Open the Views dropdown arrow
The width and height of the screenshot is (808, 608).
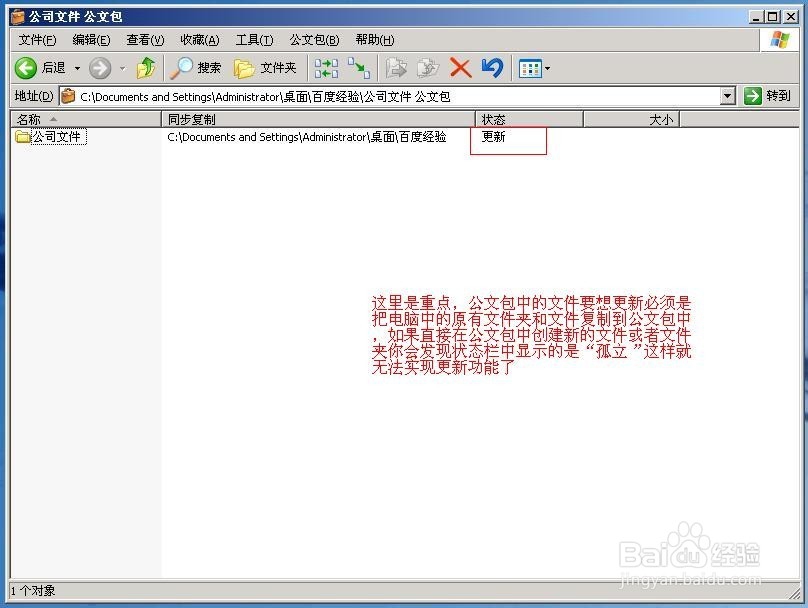pos(547,68)
